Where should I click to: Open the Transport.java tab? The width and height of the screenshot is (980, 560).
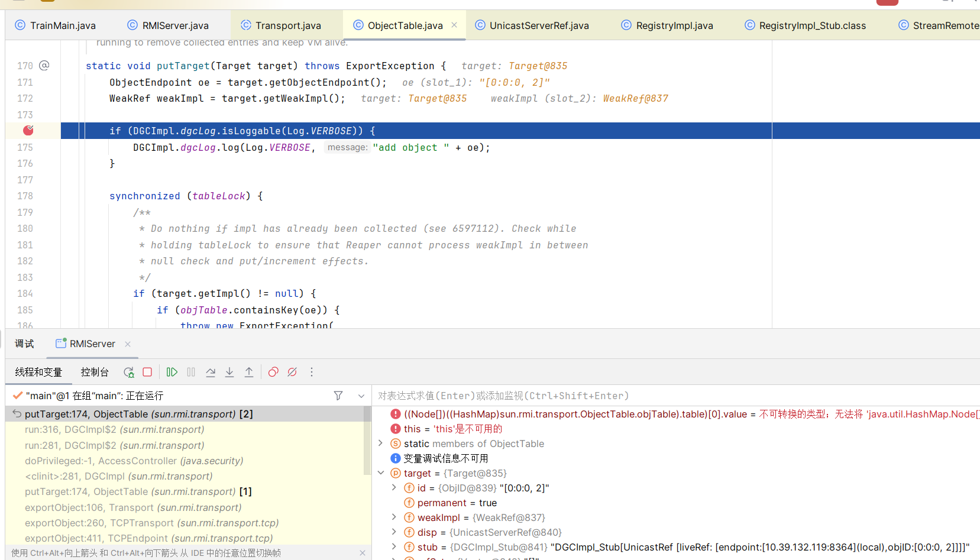coord(281,25)
